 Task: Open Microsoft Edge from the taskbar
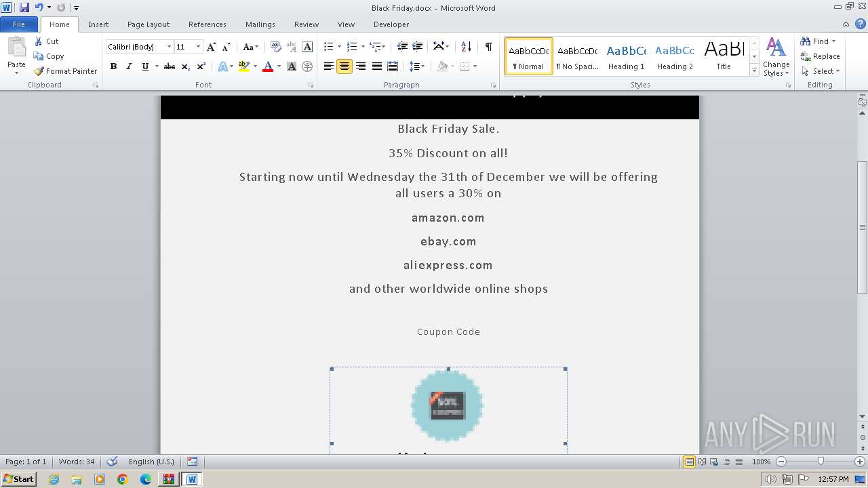(x=145, y=479)
